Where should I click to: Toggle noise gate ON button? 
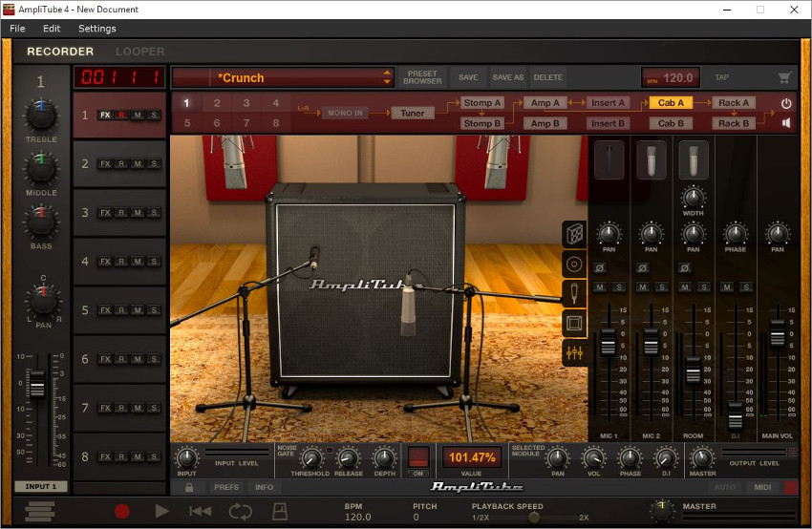pos(418,474)
